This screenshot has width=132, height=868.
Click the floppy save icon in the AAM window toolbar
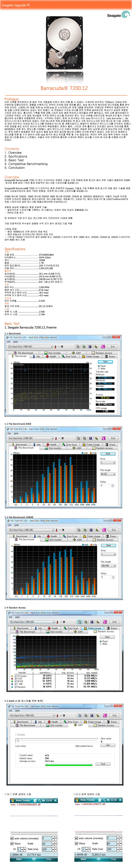pyautogui.click(x=92, y=715)
